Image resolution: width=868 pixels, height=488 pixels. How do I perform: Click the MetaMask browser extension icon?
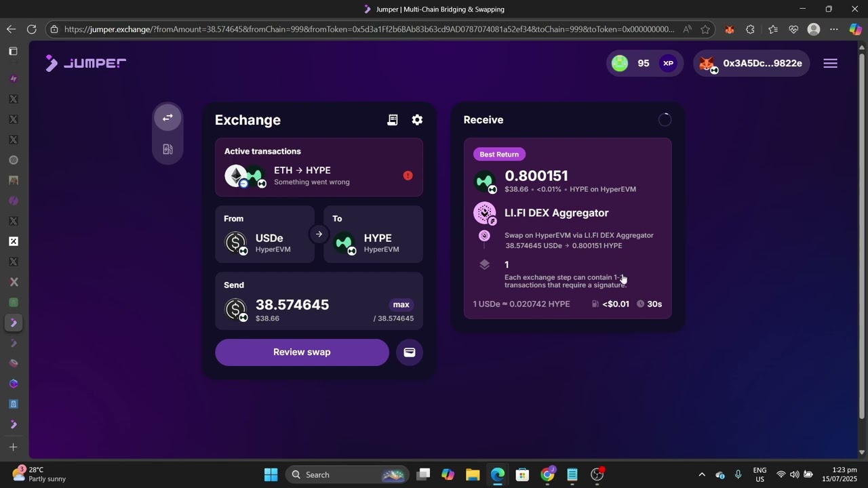(730, 29)
